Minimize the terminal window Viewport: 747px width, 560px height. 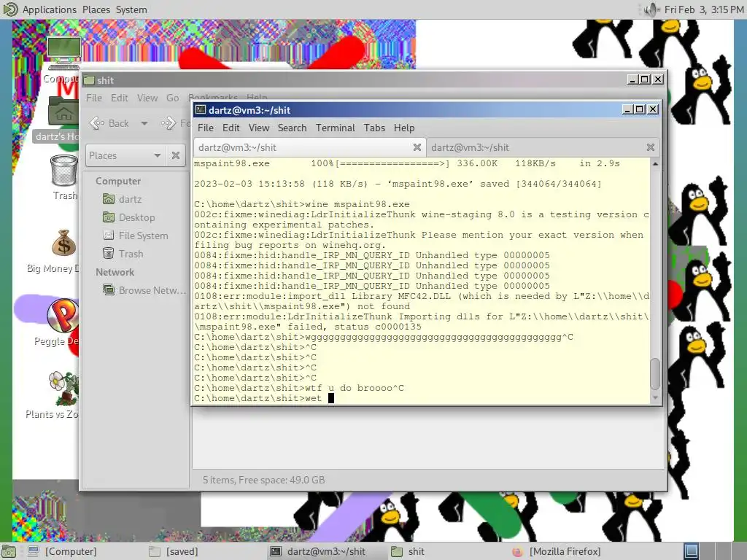pos(627,109)
